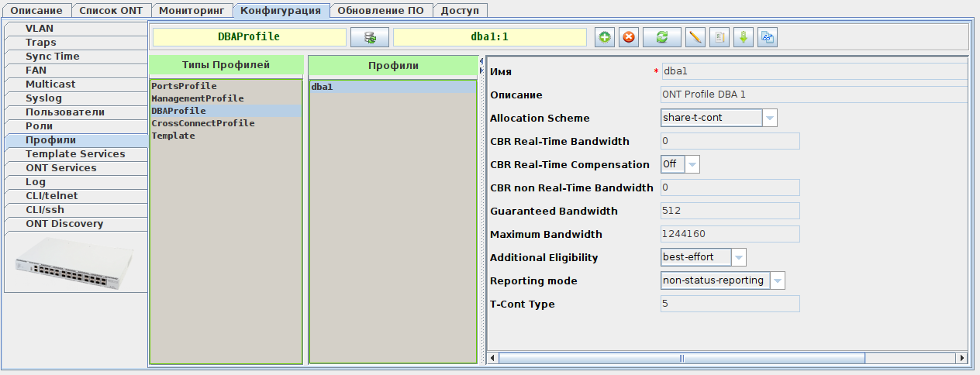
Task: Delete profile using red X icon
Action: (x=629, y=37)
